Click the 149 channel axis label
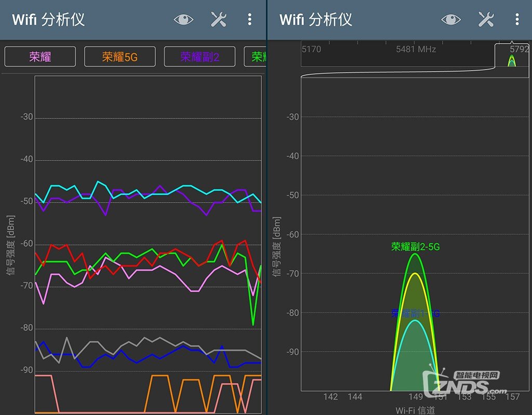The image size is (532, 415). [x=416, y=396]
